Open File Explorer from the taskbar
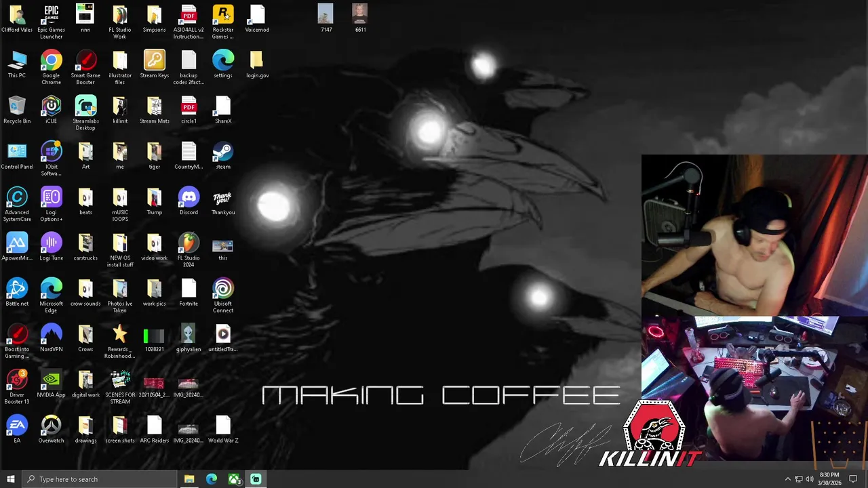This screenshot has height=488, width=868. [x=189, y=479]
